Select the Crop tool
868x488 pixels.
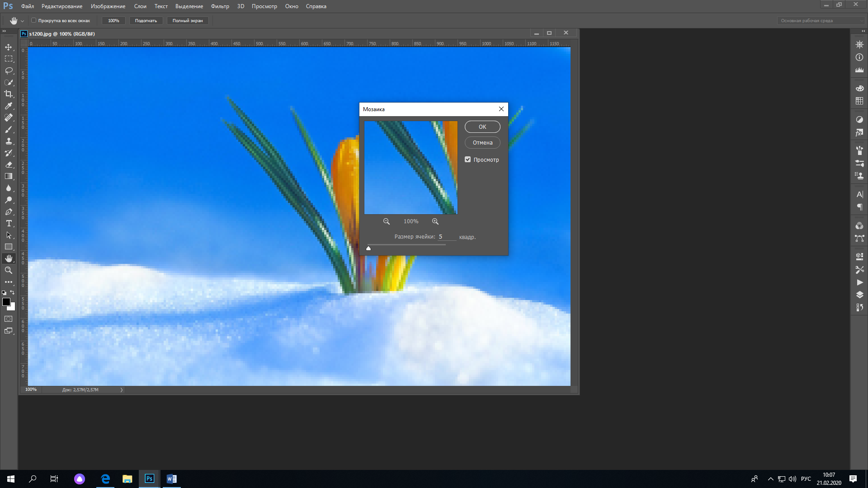pos(9,94)
